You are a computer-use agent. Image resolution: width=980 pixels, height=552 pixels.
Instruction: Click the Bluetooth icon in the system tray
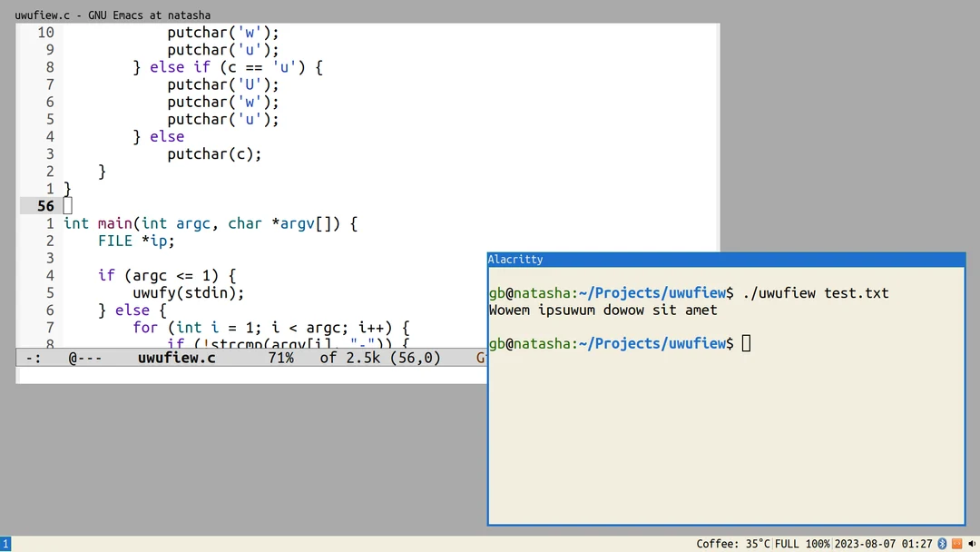point(942,544)
